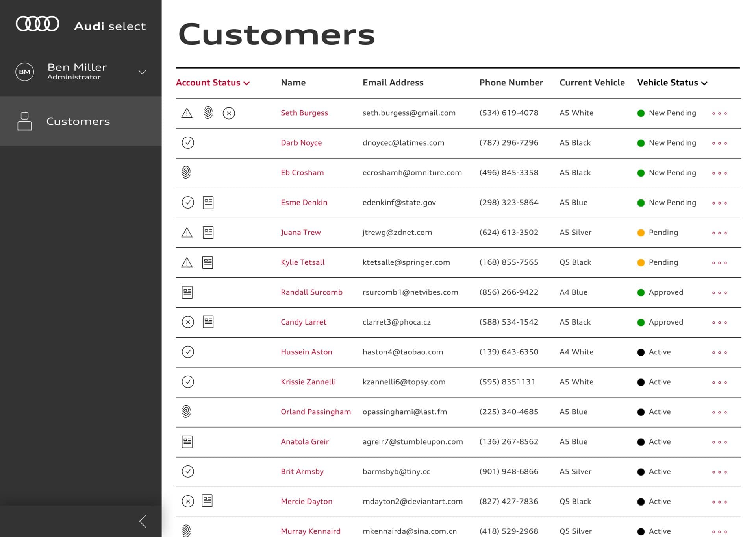The height and width of the screenshot is (537, 756).
Task: Collapse the sidebar using the bottom chevron
Action: coord(143,521)
